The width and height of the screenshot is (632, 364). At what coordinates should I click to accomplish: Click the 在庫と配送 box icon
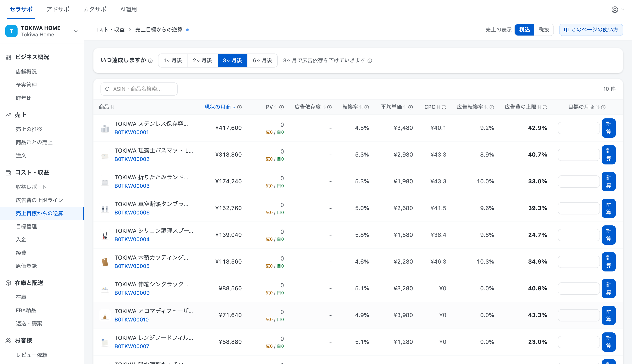(x=8, y=283)
